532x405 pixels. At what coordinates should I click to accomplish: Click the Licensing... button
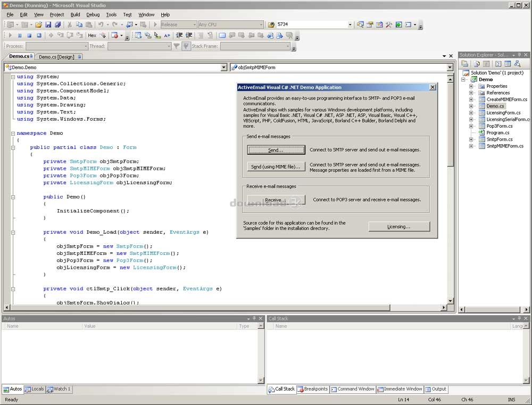pos(399,226)
